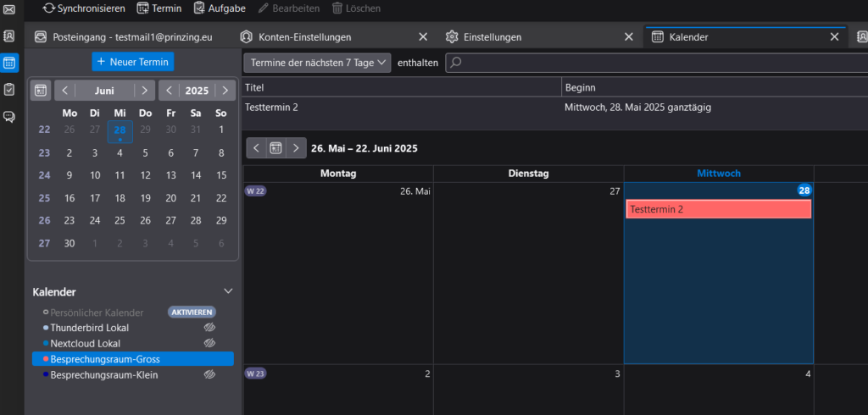Click the Dienstag column header
This screenshot has width=868, height=415.
point(528,174)
